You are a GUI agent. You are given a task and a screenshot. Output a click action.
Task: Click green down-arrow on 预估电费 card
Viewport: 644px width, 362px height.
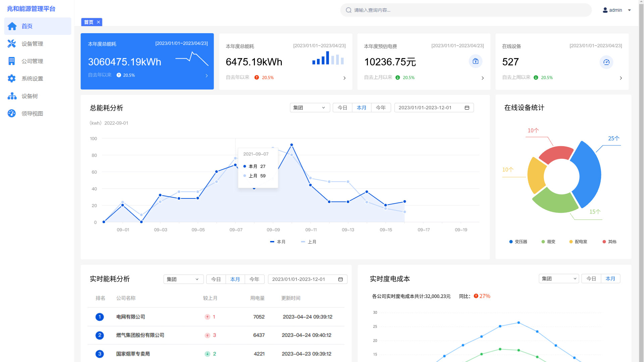coord(397,77)
